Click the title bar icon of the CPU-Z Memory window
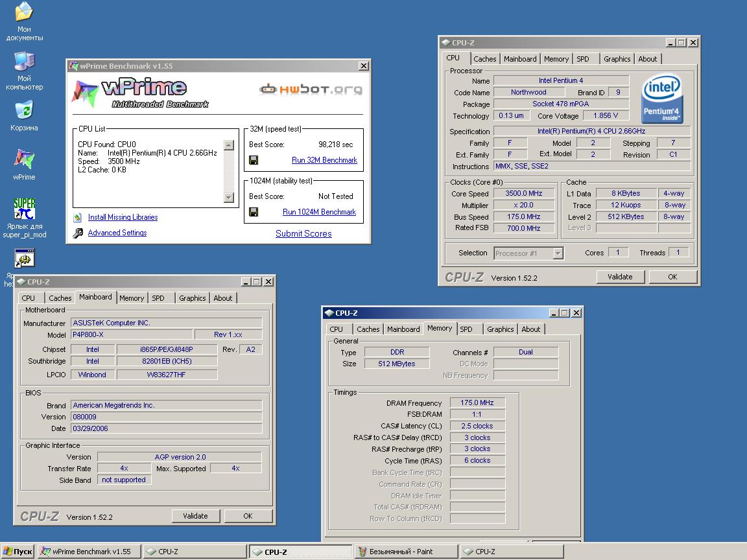 329,313
